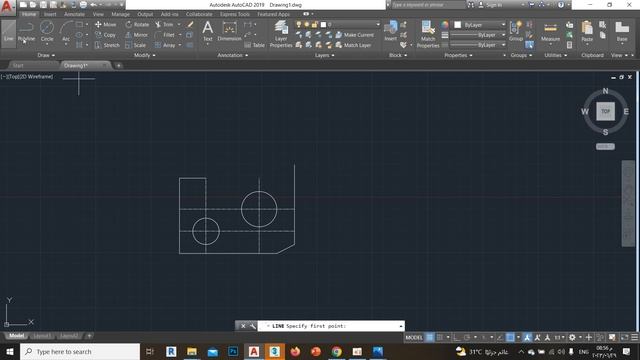Switch to the Output ribbon tab
The width and height of the screenshot is (640, 360).
pos(145,14)
